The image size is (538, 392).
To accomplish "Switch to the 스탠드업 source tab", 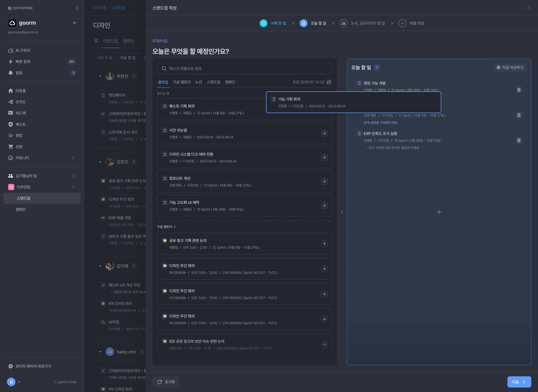I will pyautogui.click(x=213, y=82).
